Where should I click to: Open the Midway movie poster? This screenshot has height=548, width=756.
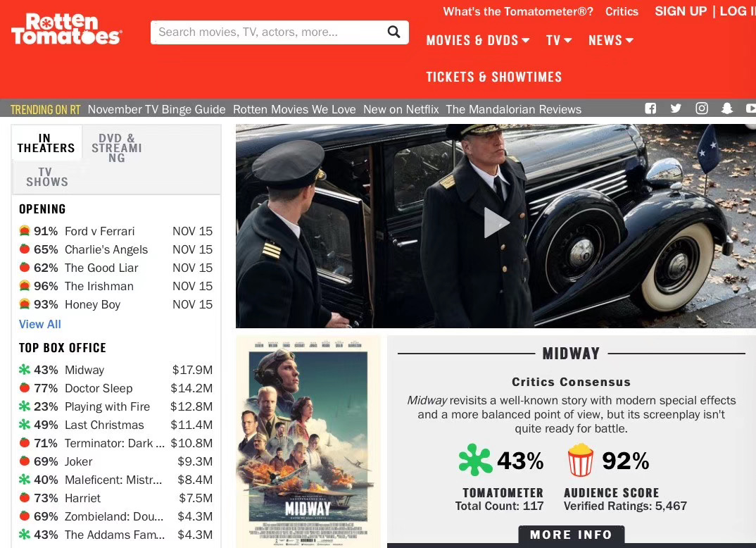(x=308, y=441)
